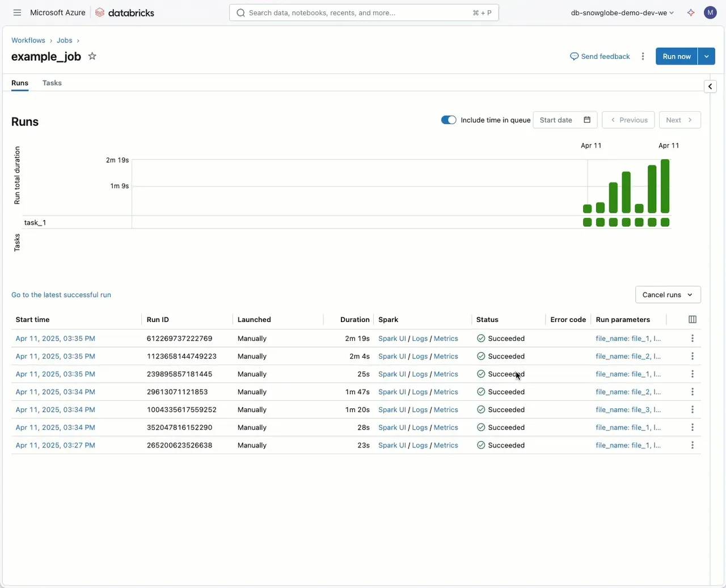Open actions menu for run 612269737222769
726x588 pixels.
693,339
